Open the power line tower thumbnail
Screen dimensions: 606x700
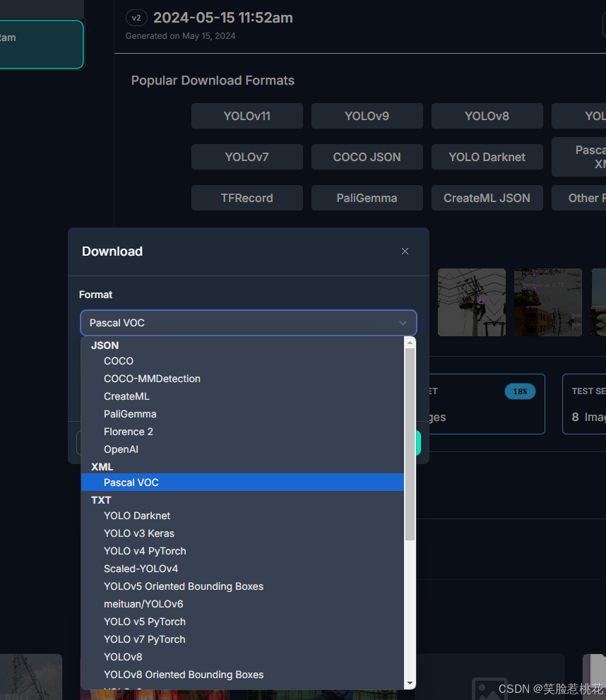pyautogui.click(x=472, y=302)
